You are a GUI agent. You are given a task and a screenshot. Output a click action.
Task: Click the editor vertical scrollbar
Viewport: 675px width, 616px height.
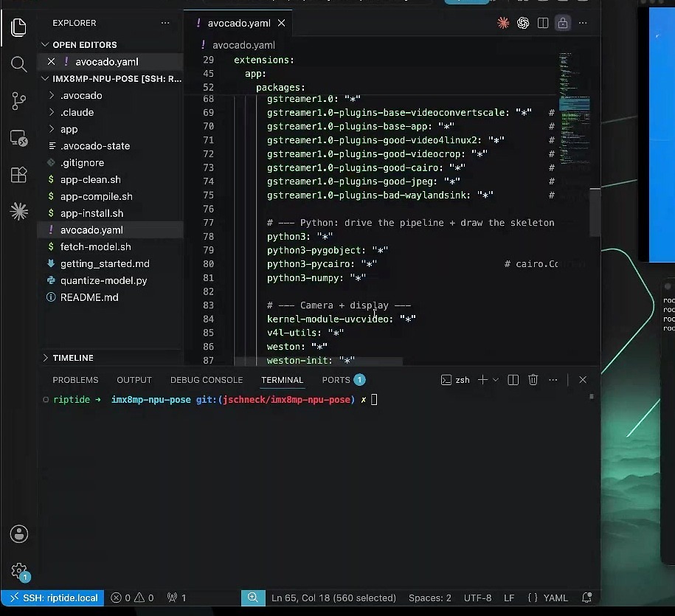[595, 212]
